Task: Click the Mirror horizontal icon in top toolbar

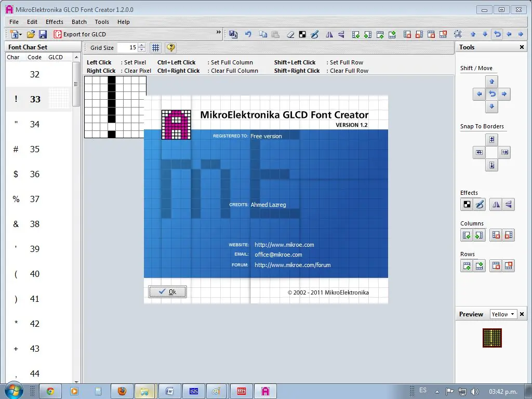Action: [329, 34]
